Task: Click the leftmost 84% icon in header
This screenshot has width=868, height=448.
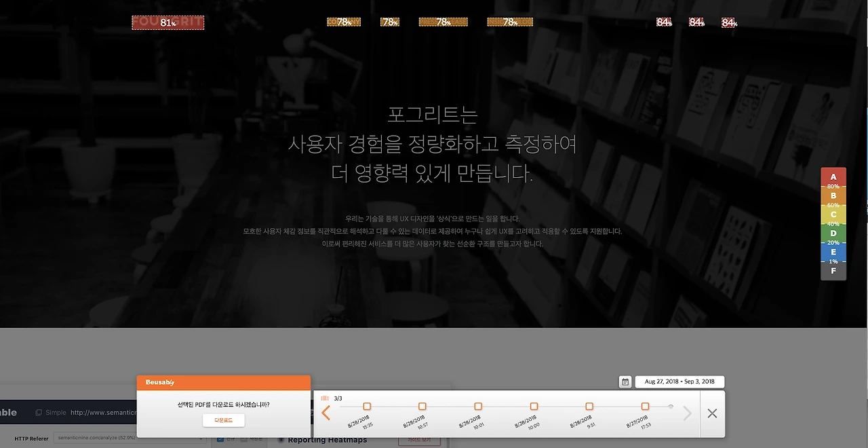Action: tap(664, 22)
